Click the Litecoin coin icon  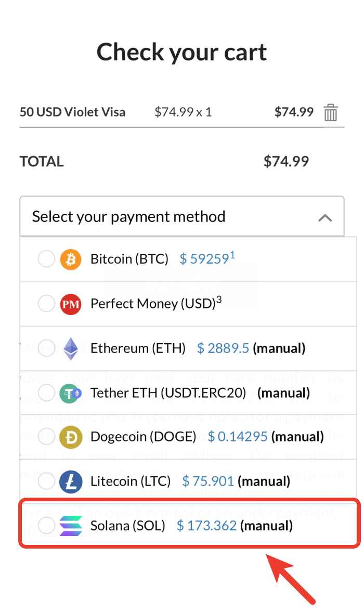71,482
